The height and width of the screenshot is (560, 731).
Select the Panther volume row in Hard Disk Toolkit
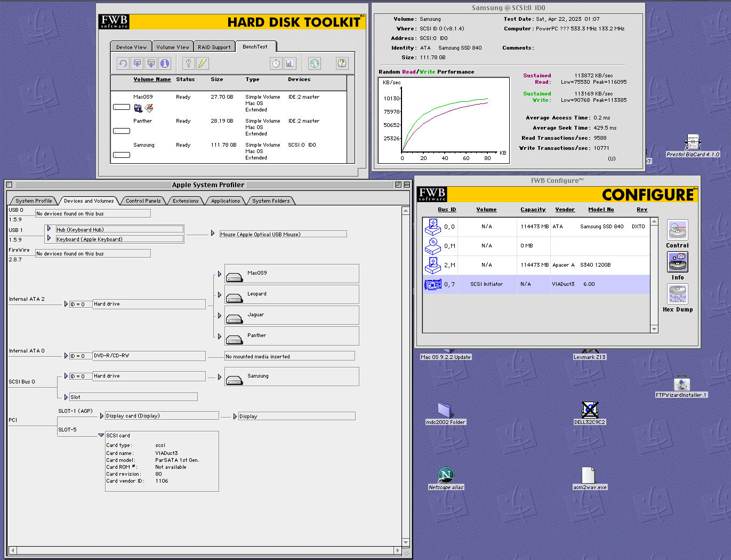click(229, 127)
